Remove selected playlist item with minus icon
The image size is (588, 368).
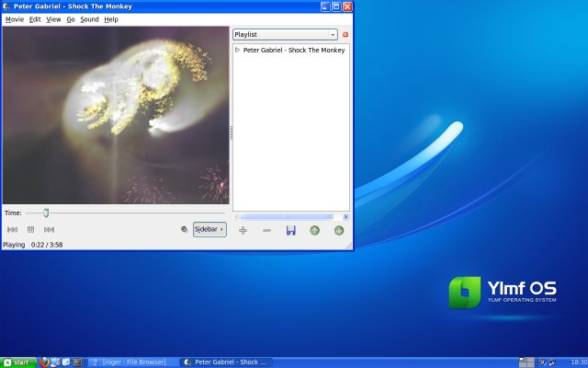tap(266, 230)
